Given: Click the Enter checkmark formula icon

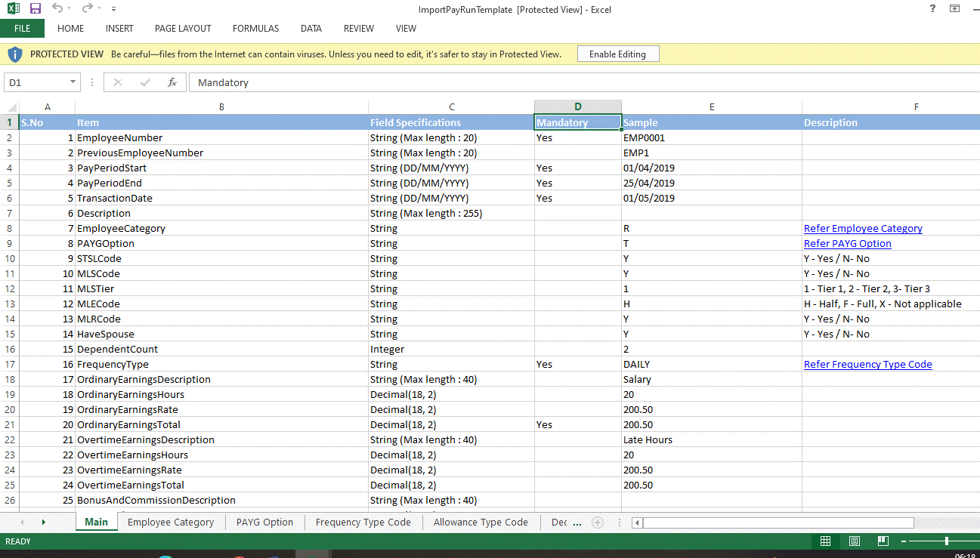Looking at the screenshot, I should 145,82.
